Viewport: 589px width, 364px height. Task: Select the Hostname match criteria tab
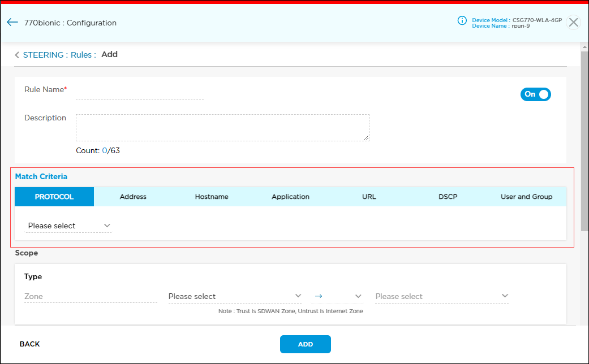[212, 197]
